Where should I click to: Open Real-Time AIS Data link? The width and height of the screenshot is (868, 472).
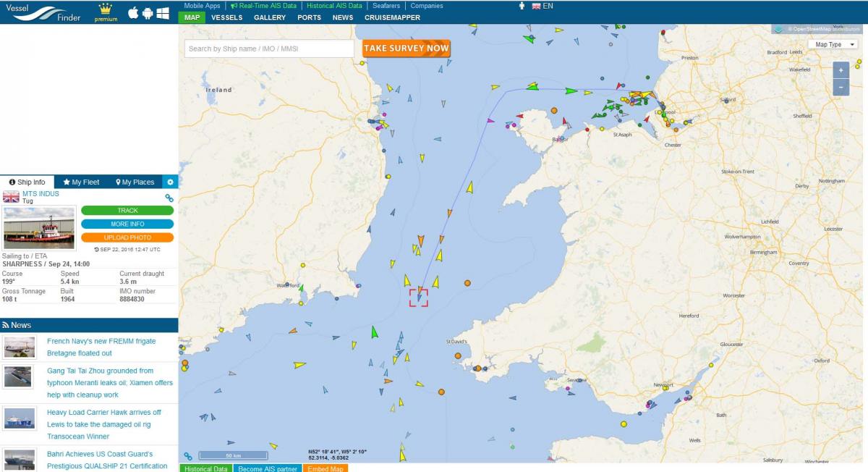point(263,6)
